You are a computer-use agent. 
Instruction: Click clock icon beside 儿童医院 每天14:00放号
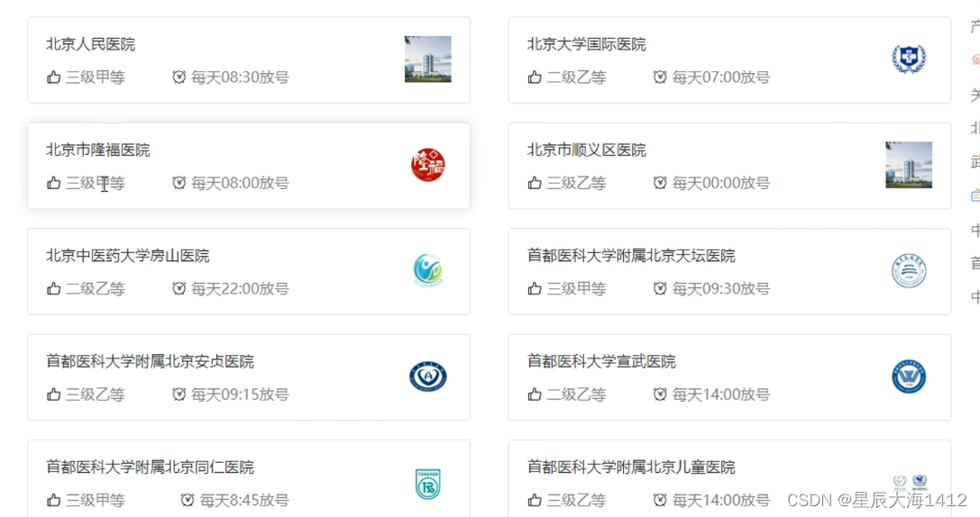tap(660, 500)
